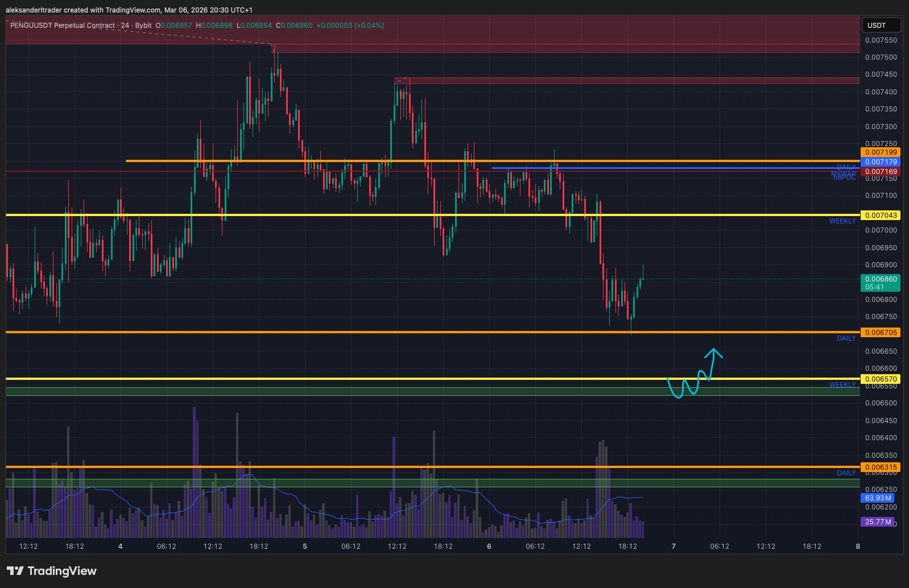Image resolution: width=909 pixels, height=588 pixels.
Task: Select the orange 0.007199 price tag
Action: 881,152
